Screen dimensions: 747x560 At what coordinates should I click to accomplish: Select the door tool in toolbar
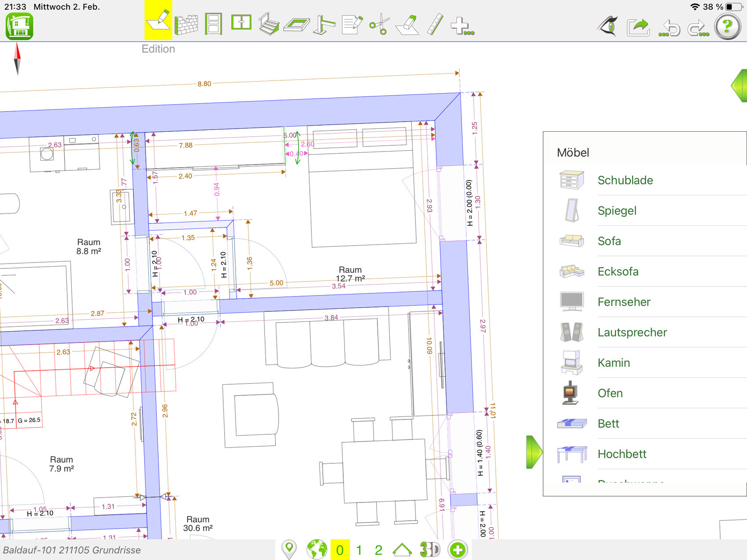214,25
